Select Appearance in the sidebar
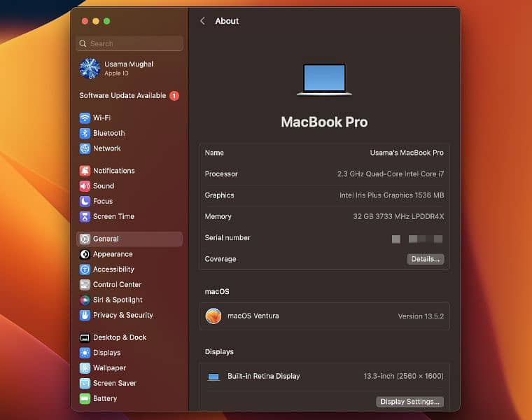The image size is (532, 420). pyautogui.click(x=113, y=254)
